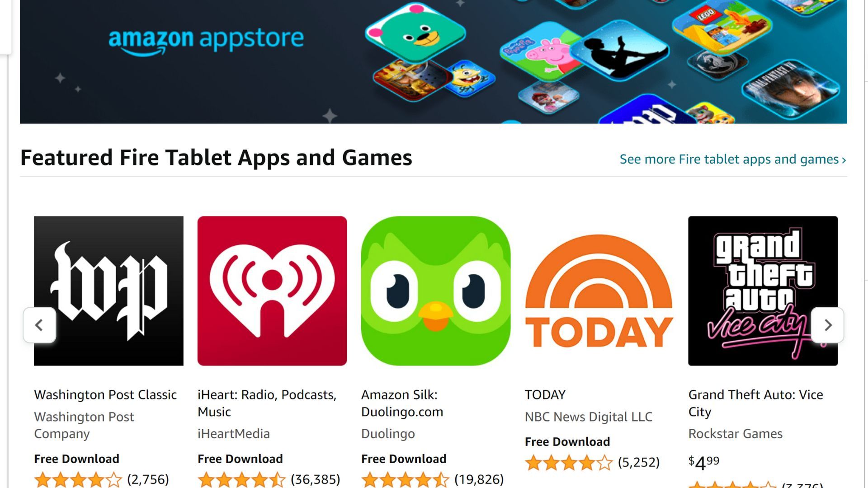Open iHeart: Radio, Podcasts, Music title
The image size is (868, 488).
(x=267, y=403)
